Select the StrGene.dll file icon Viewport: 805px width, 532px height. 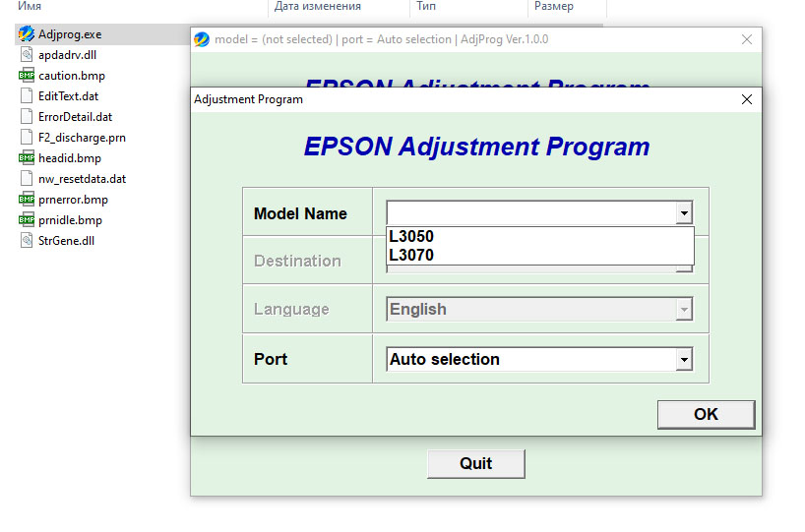[x=28, y=241]
